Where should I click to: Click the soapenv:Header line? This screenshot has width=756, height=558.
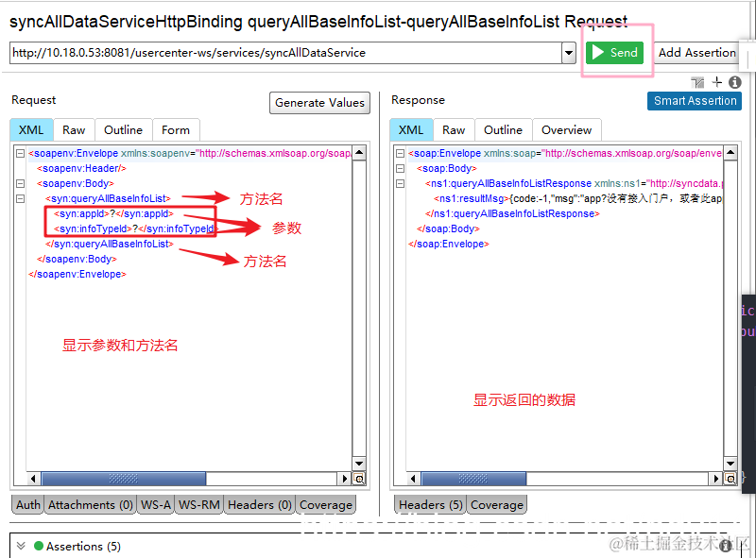tap(81, 168)
